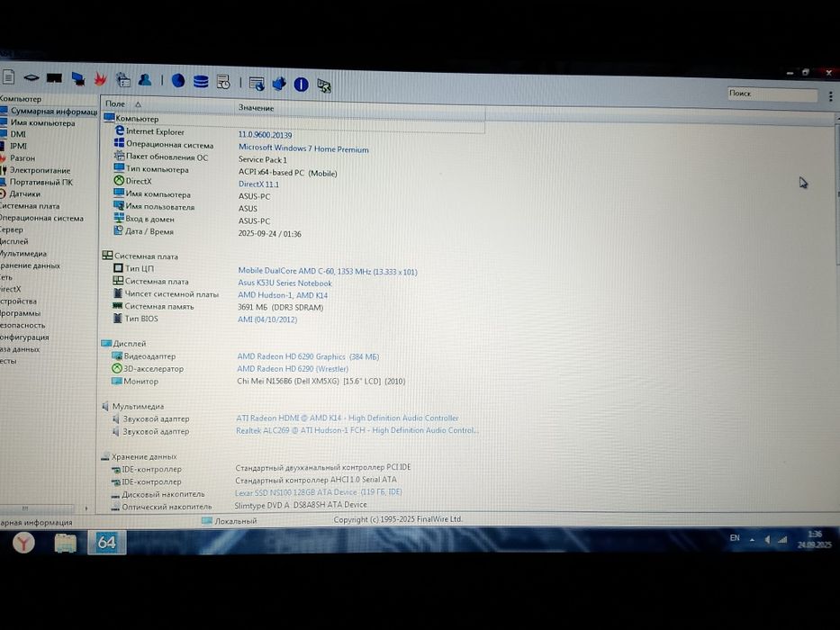Open Microsoft Windows 7 Home Premium link

(x=303, y=148)
